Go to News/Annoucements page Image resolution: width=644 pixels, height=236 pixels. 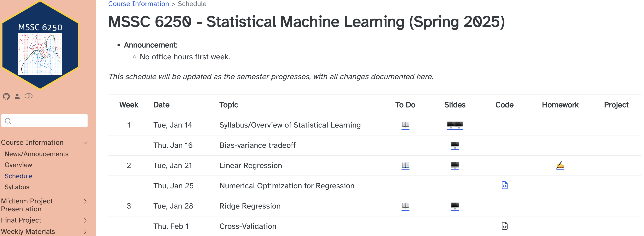(x=36, y=154)
